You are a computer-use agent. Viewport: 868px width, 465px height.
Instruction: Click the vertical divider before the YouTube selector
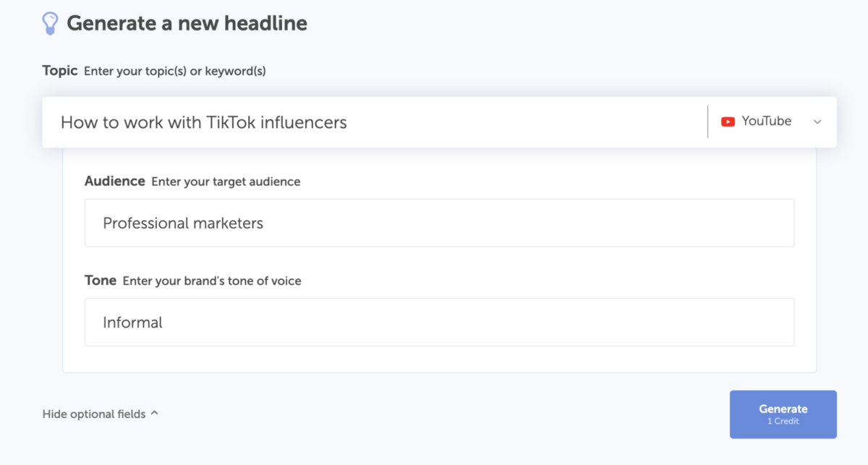(707, 121)
